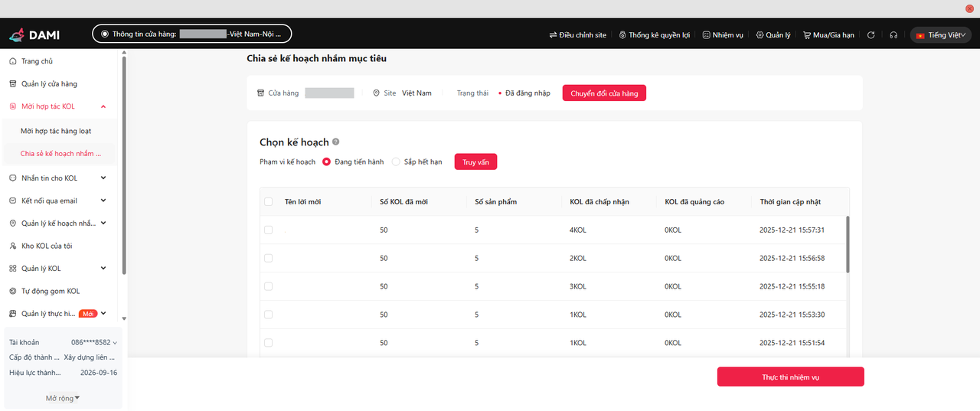The width and height of the screenshot is (980, 411).
Task: Tick the select-all checkbox in table header
Action: [x=268, y=202]
